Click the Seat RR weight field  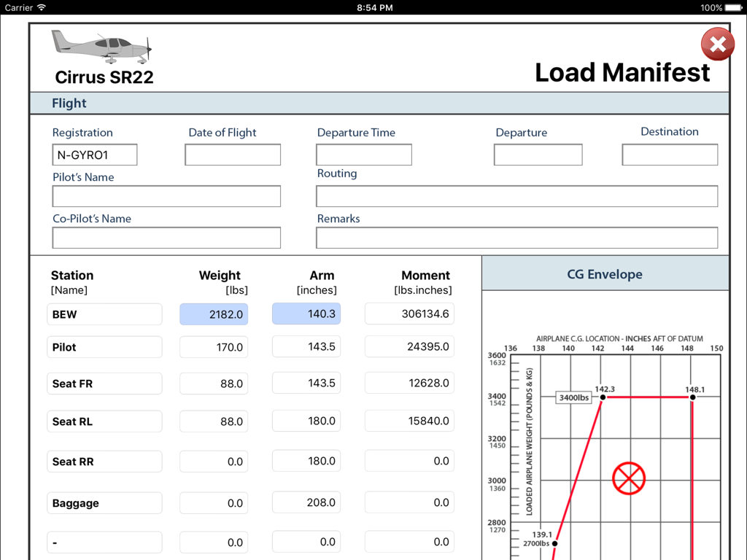[x=214, y=461]
